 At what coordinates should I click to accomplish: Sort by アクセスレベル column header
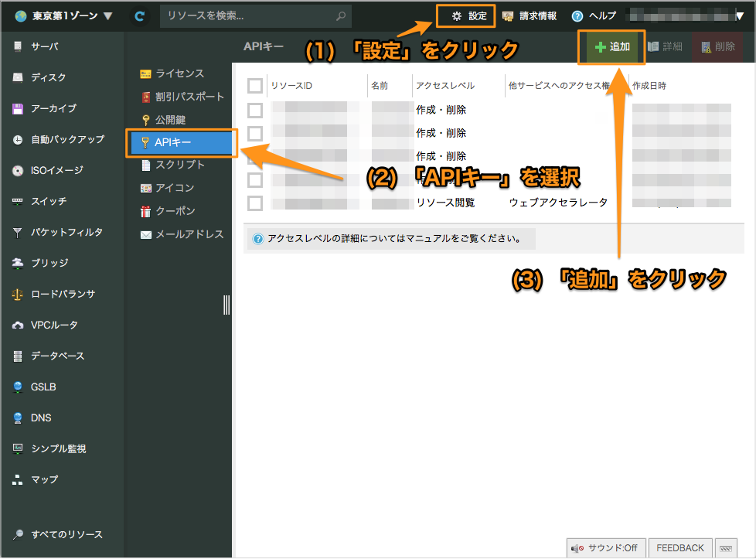click(445, 86)
